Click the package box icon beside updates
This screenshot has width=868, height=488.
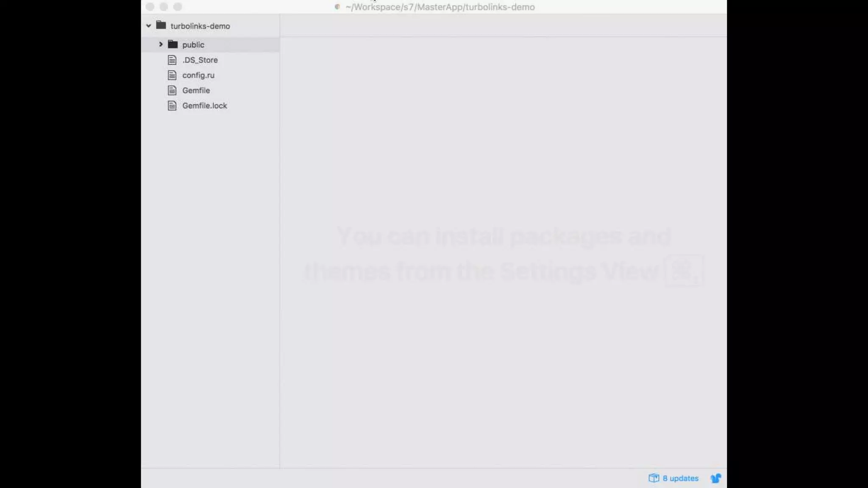[654, 478]
